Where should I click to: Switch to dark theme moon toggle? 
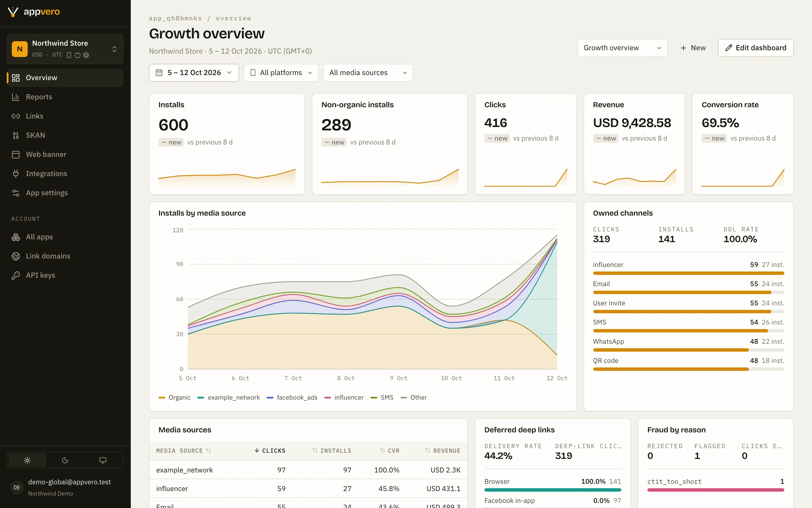coord(65,460)
